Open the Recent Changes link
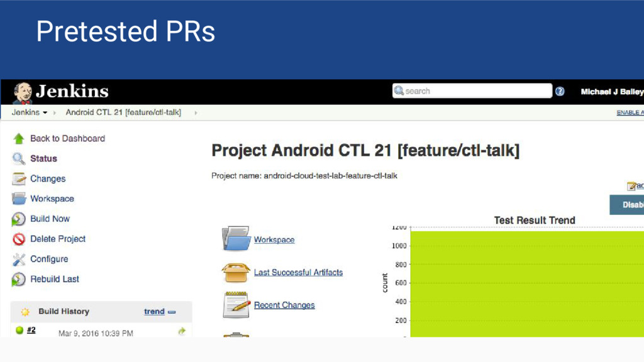The height and width of the screenshot is (362, 644). pyautogui.click(x=284, y=305)
